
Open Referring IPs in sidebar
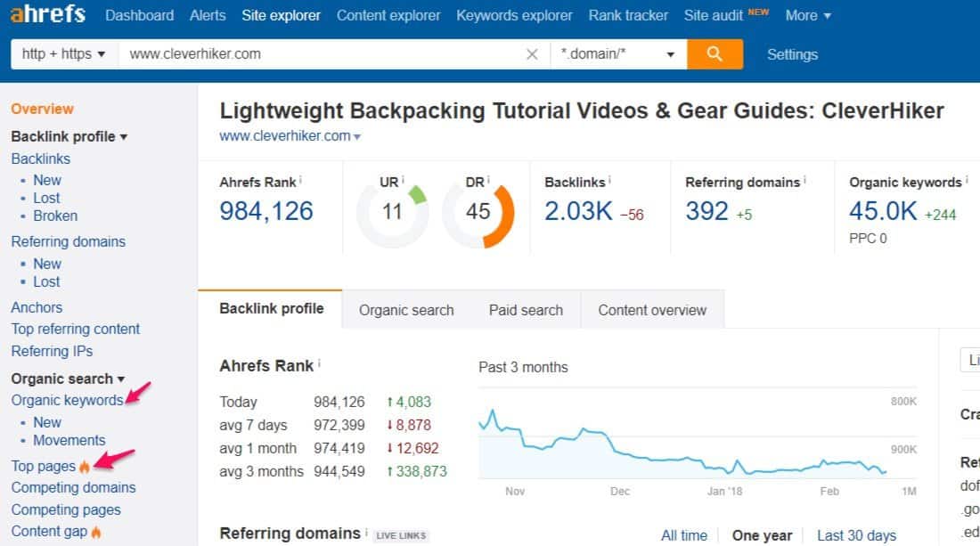pyautogui.click(x=52, y=351)
